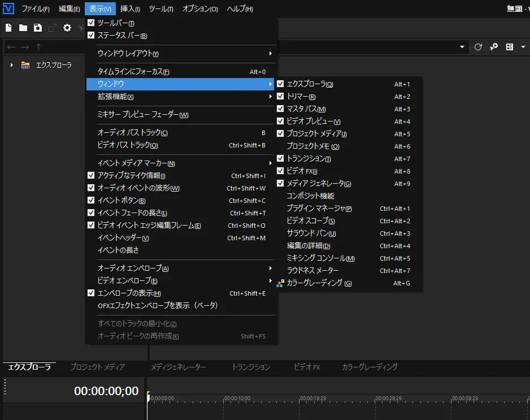
Task: Switch to the トランジション tab
Action: (x=251, y=367)
